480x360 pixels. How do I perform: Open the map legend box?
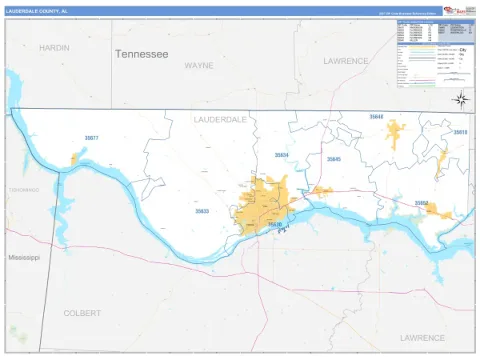[436, 54]
